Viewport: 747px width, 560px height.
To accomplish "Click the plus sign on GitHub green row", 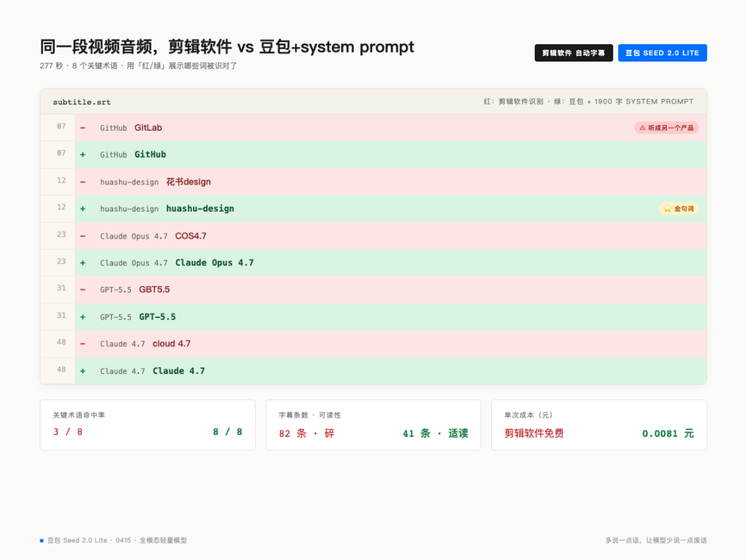I will 83,155.
